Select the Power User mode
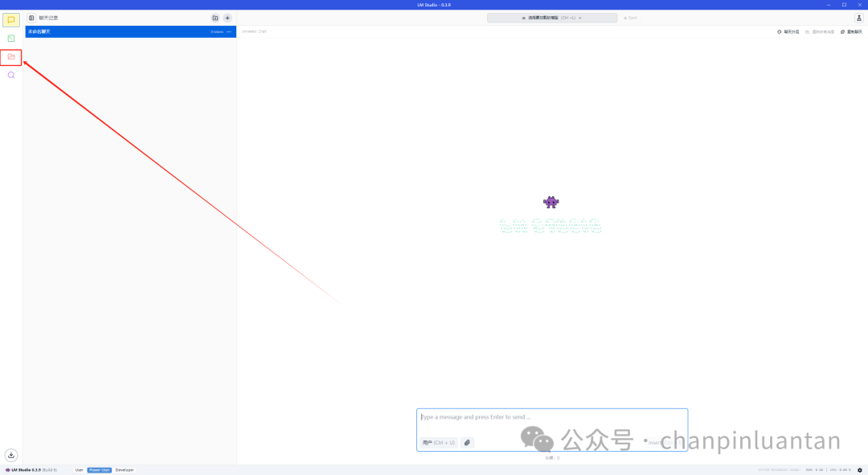The image size is (868, 475). [x=99, y=470]
